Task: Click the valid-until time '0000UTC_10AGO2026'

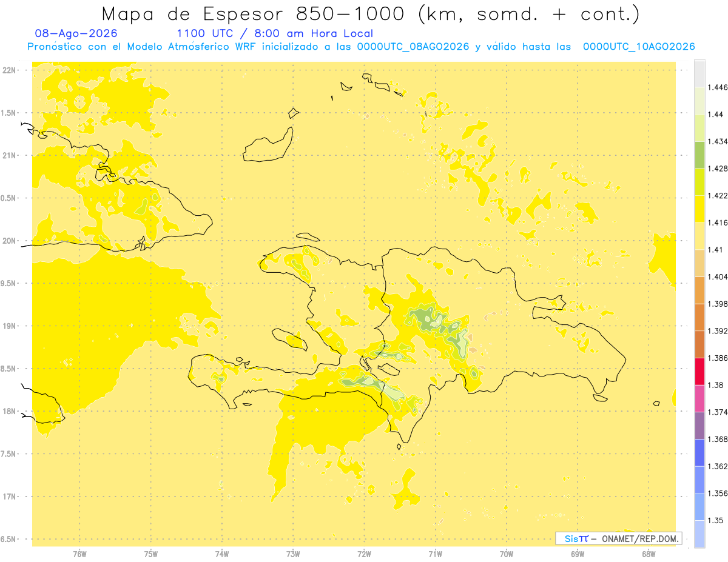Action: pyautogui.click(x=639, y=47)
